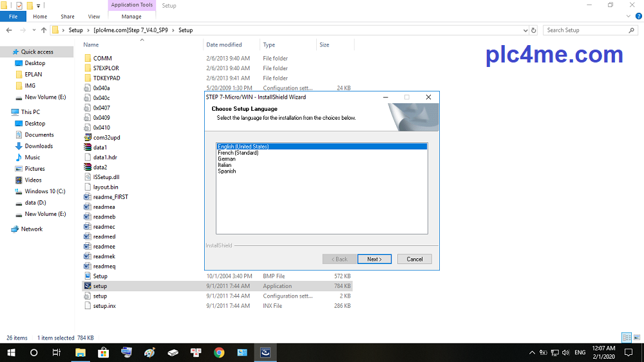This screenshot has height=362, width=644.
Task: Select the layout.bin file
Action: point(106,187)
